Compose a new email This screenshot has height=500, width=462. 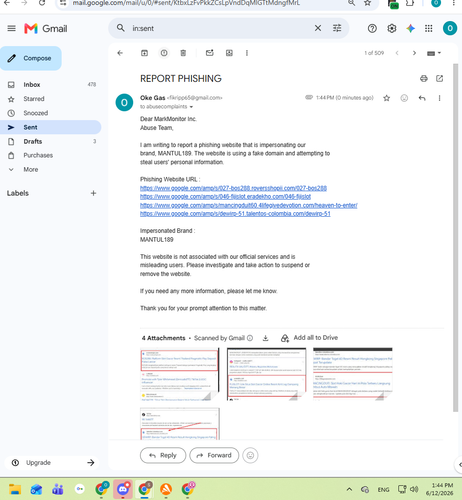click(31, 58)
